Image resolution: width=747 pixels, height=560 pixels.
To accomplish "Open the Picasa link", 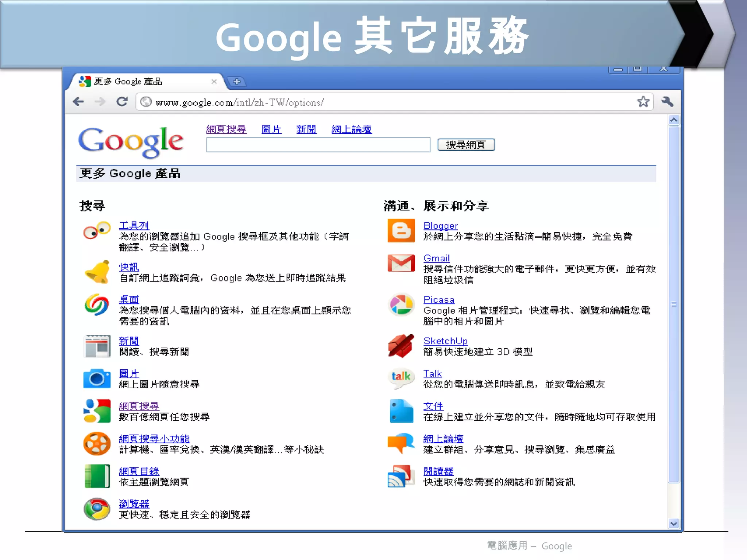I will (x=439, y=300).
